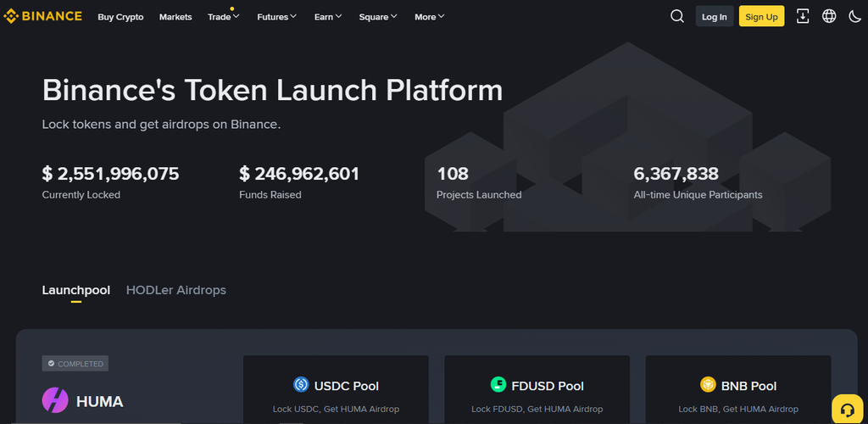868x424 pixels.
Task: Click the Log In button
Action: coord(715,17)
